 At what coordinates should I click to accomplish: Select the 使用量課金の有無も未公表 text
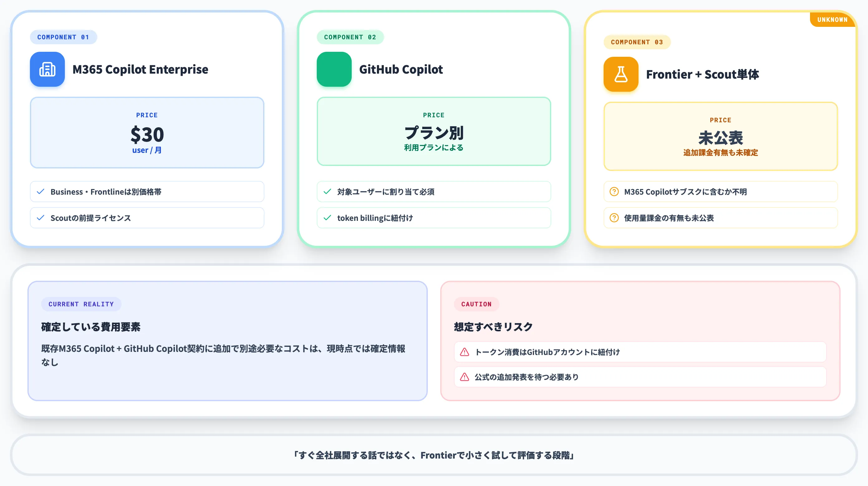(x=669, y=218)
